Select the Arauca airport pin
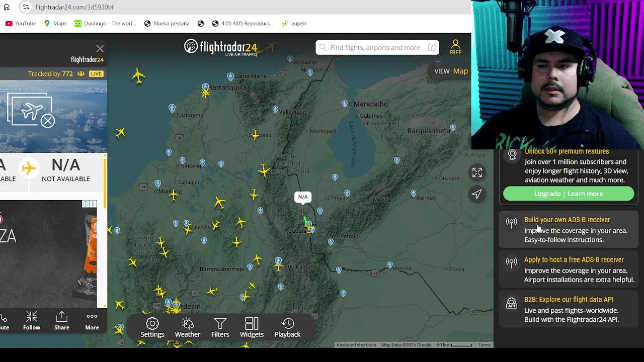Screen dimensions: 644x362 (x=390, y=265)
